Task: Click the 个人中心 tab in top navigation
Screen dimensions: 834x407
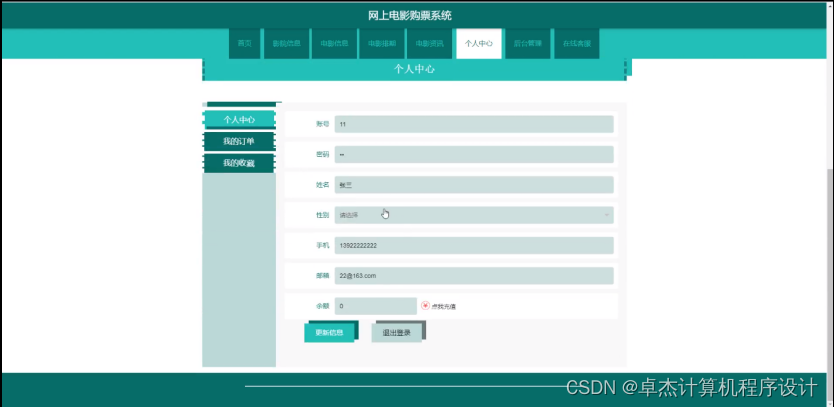Action: (x=478, y=44)
